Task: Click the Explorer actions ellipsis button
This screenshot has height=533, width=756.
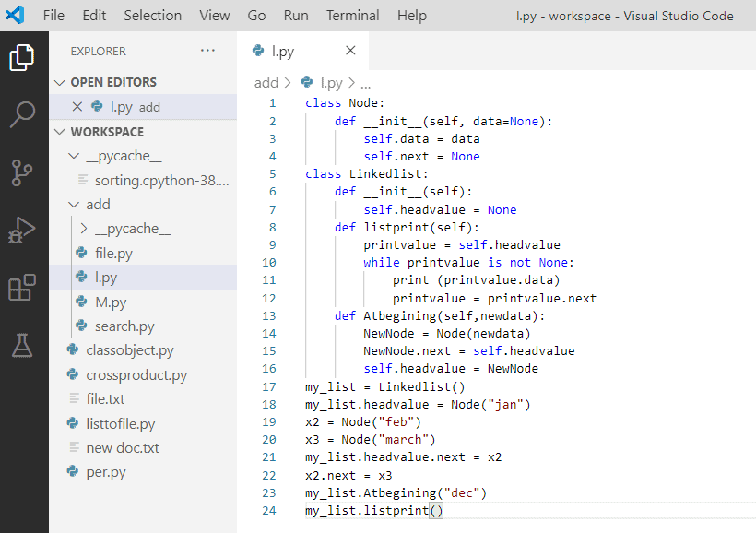Action: point(209,51)
